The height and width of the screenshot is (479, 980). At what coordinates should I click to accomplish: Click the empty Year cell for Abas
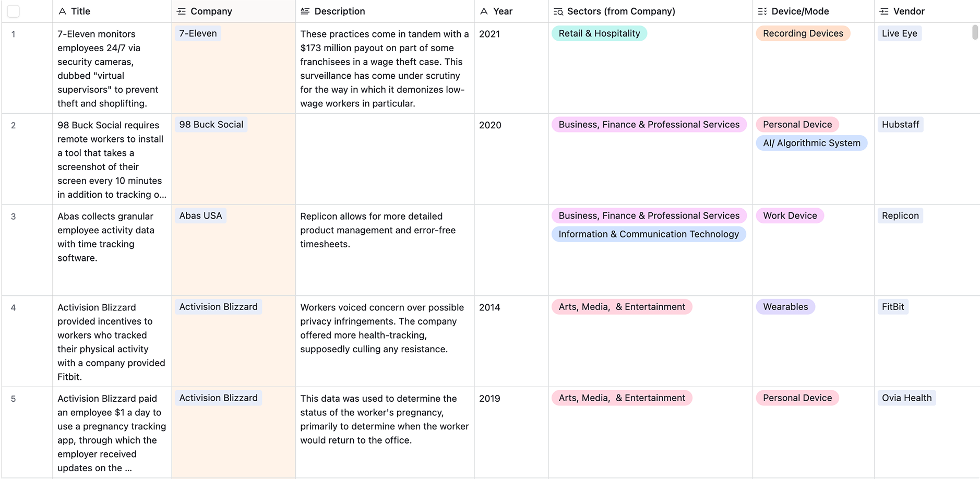click(511, 250)
